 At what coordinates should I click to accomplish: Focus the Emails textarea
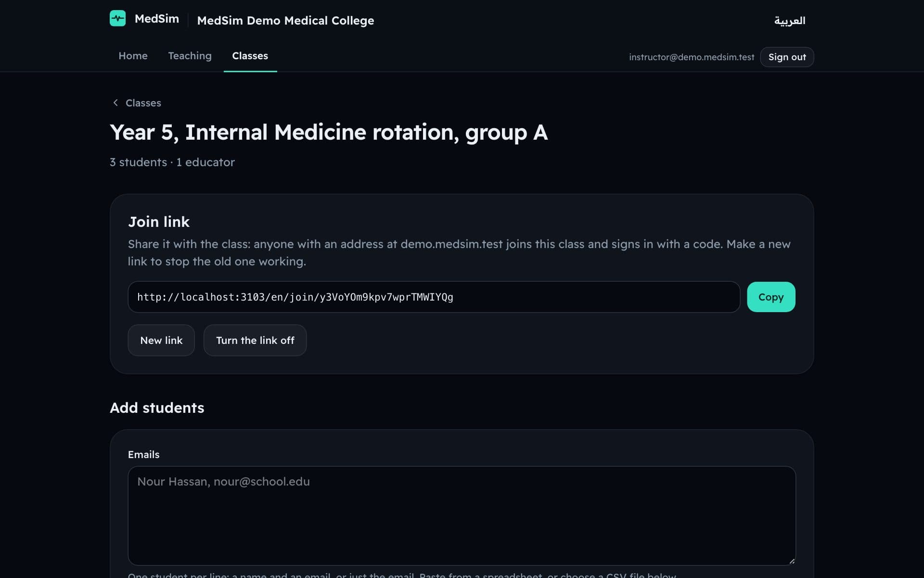pos(462,516)
